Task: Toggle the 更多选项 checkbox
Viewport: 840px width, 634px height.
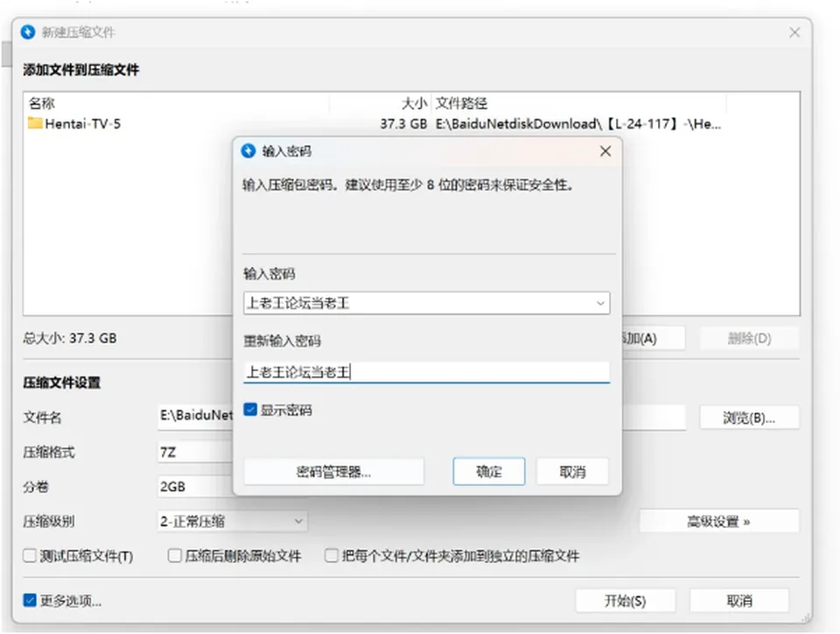Action: click(30, 600)
